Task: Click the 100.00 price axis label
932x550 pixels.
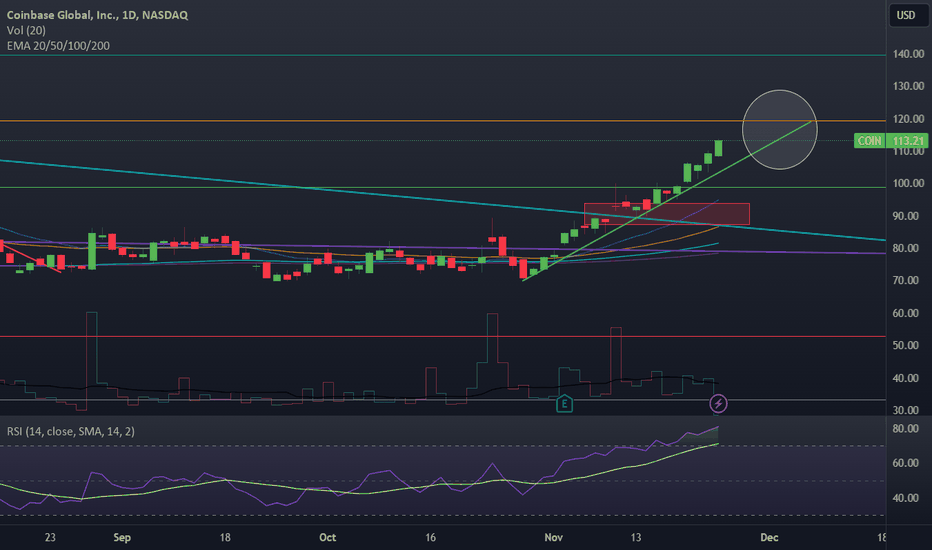Action: pos(908,183)
